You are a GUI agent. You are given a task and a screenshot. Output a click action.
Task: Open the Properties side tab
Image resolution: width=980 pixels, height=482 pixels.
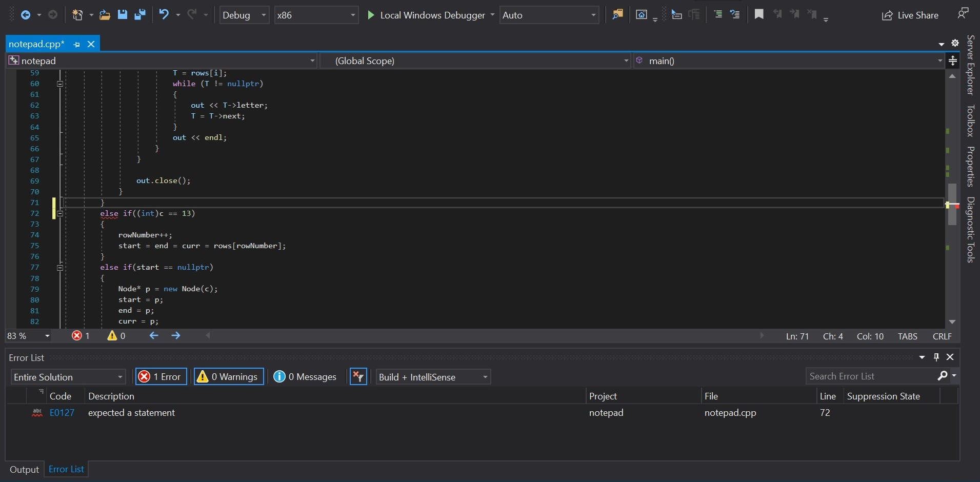pos(970,167)
